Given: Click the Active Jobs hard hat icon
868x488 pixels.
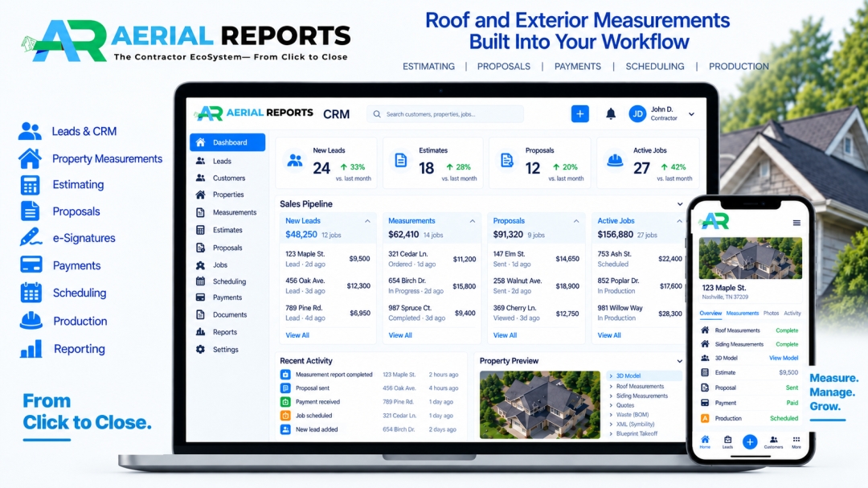Looking at the screenshot, I should (615, 161).
